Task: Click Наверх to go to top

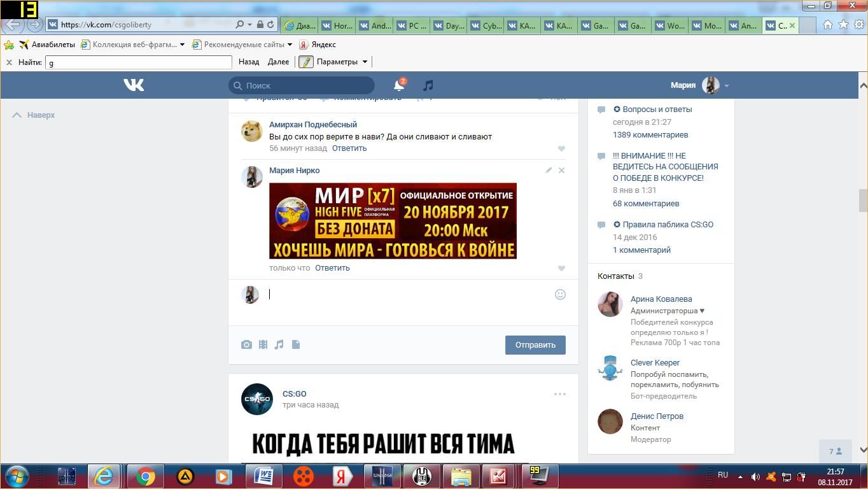Action: 34,115
